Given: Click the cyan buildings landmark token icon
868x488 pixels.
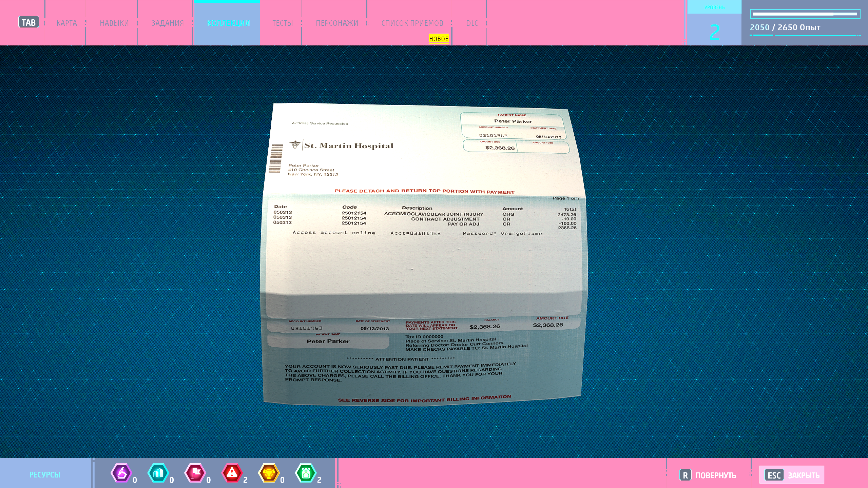Looking at the screenshot, I should 158,473.
